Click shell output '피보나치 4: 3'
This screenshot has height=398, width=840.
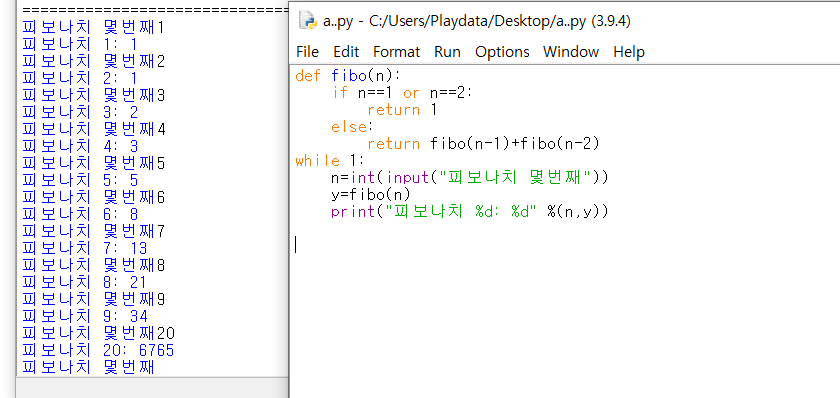(80, 146)
